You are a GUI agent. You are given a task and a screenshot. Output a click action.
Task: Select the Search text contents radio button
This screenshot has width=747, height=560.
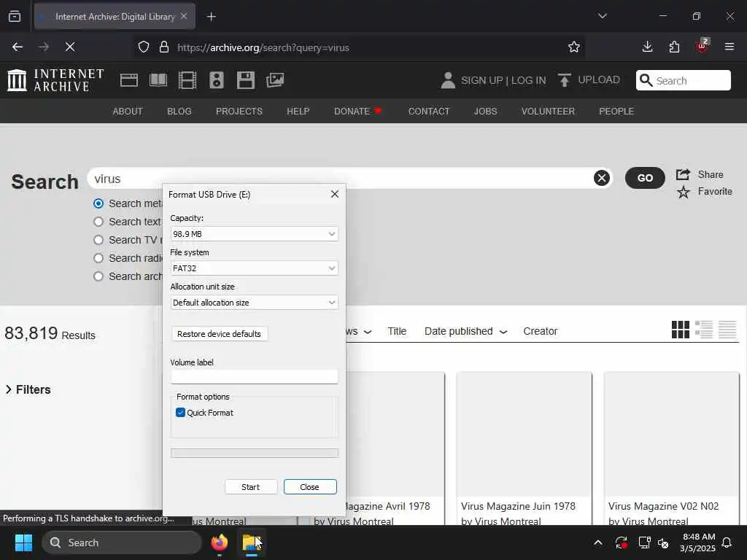(98, 222)
